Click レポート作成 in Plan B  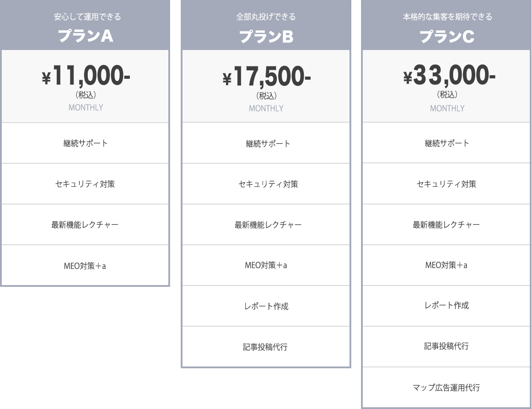[x=266, y=306]
